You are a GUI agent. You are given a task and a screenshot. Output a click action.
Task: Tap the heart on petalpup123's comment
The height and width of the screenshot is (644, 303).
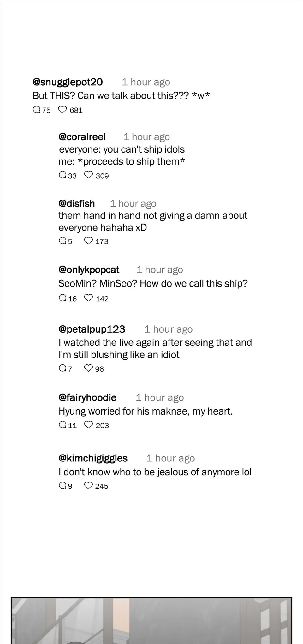[88, 368]
